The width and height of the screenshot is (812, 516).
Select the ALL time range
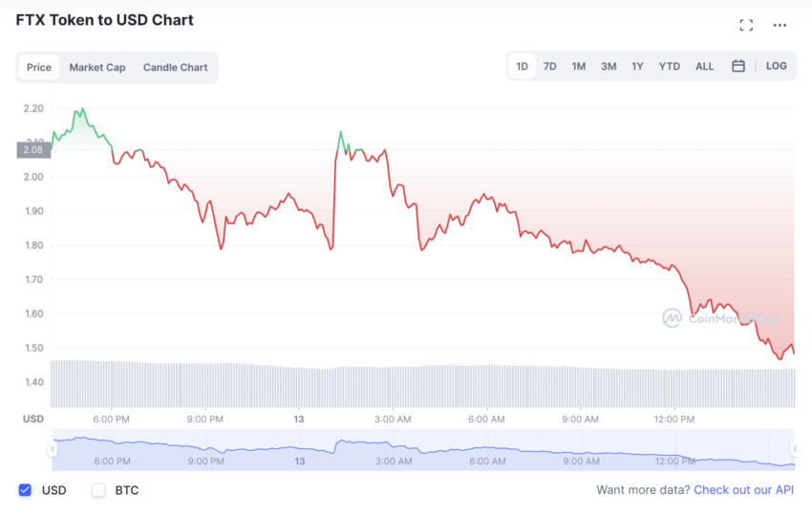704,66
